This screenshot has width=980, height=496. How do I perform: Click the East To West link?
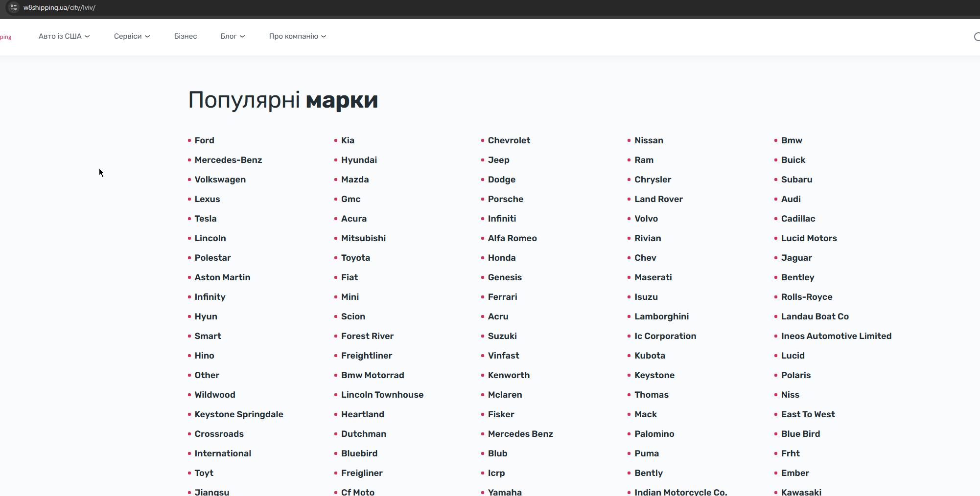pos(808,414)
